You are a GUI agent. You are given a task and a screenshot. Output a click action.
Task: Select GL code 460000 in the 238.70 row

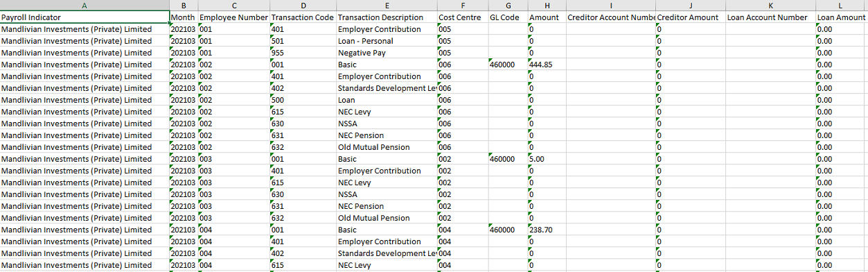coord(508,230)
